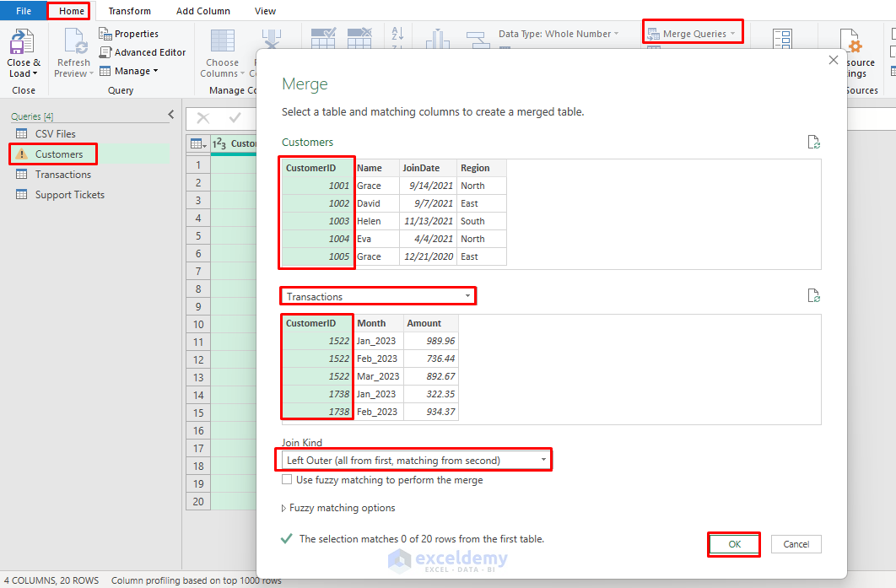Select row 1 header in data grid
The image size is (896, 588).
coord(198,165)
